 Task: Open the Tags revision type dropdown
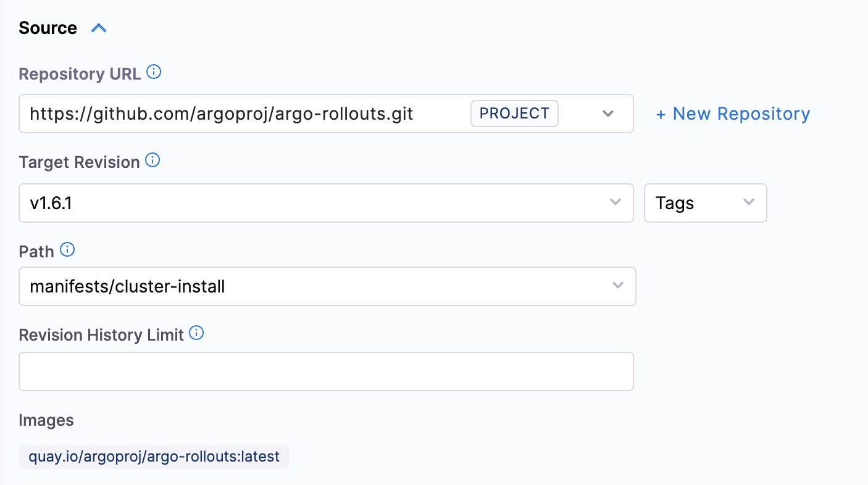pyautogui.click(x=705, y=202)
